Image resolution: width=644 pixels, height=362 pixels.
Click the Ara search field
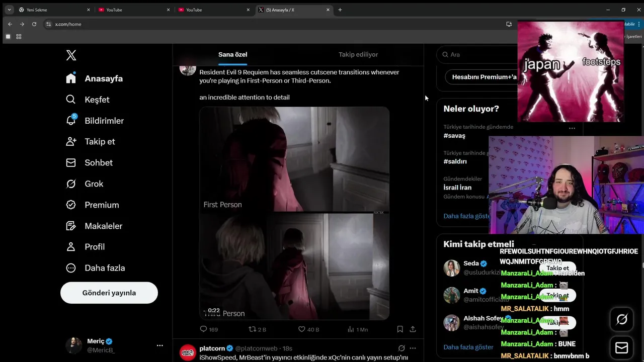click(x=478, y=54)
